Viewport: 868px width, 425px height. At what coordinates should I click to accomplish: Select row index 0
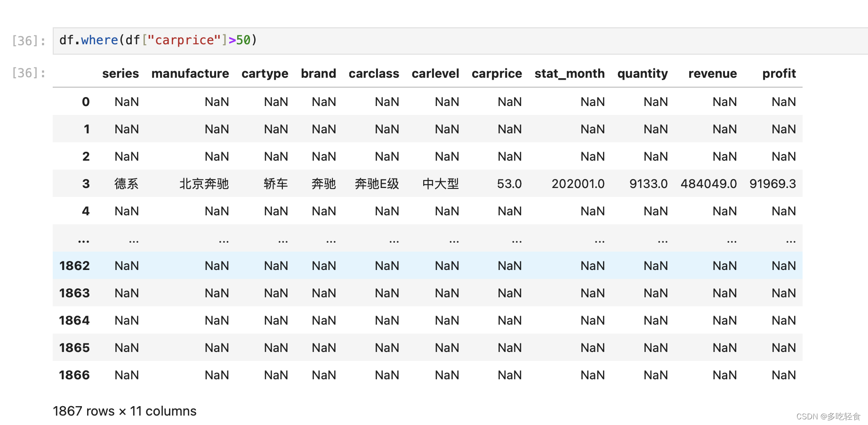[86, 102]
